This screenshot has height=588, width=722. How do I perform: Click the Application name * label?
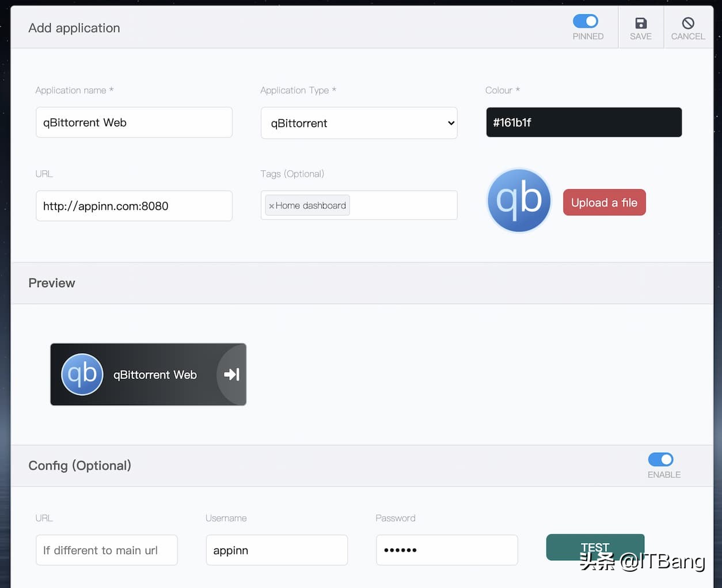click(74, 90)
